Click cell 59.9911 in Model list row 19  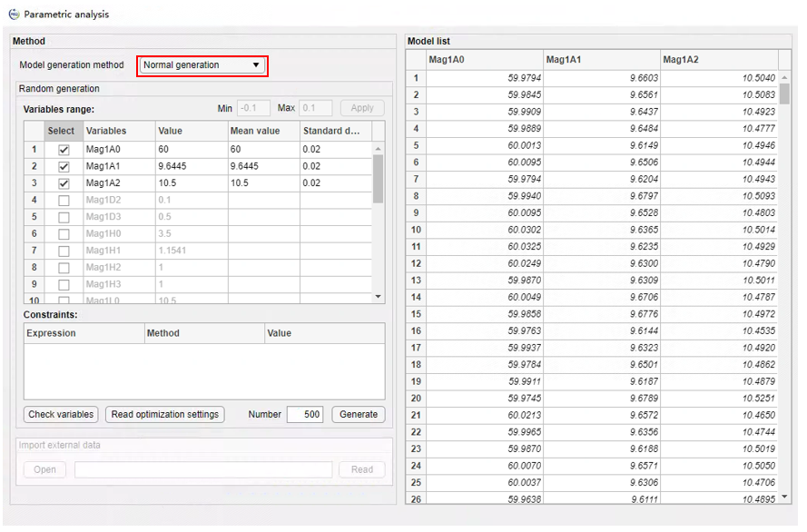[x=485, y=381]
